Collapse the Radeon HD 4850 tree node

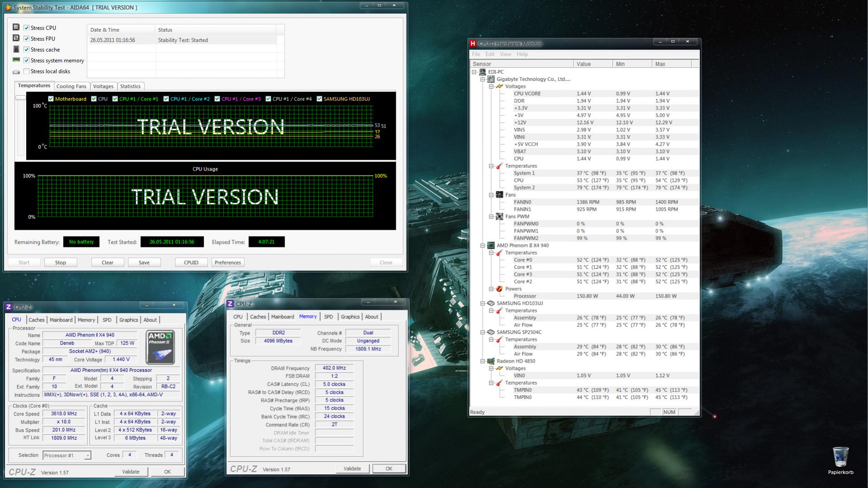pos(483,361)
